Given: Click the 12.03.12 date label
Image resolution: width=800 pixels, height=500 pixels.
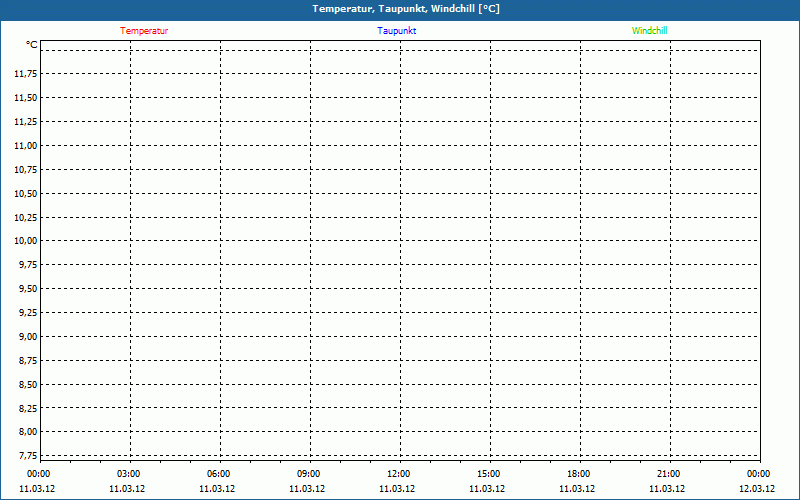Looking at the screenshot, I should pos(757,489).
